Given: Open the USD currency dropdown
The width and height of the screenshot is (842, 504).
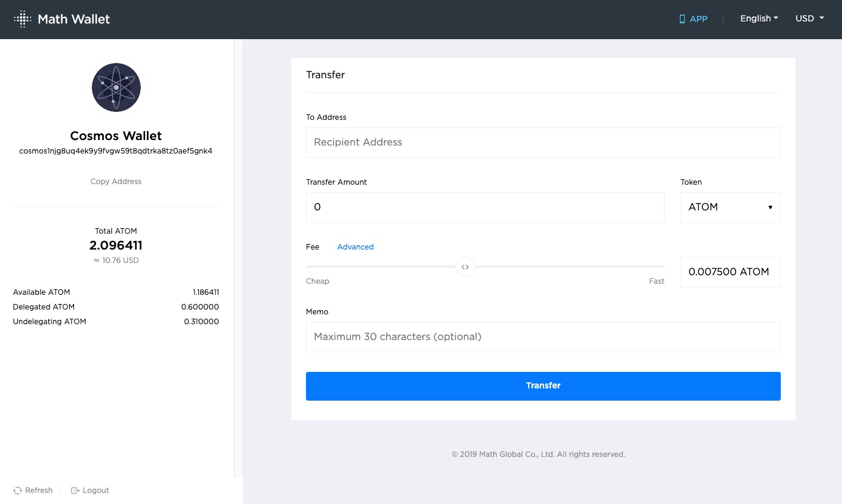Looking at the screenshot, I should tap(810, 18).
